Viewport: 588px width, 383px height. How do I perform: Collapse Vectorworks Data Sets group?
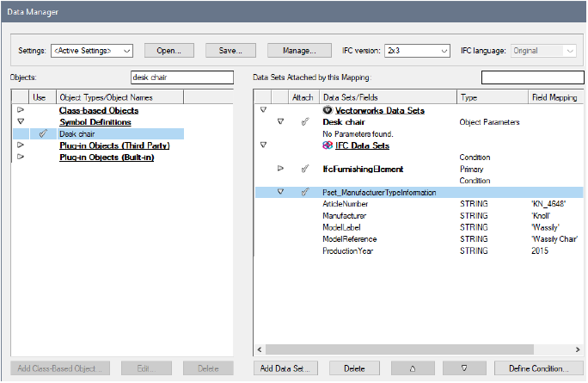coord(263,109)
